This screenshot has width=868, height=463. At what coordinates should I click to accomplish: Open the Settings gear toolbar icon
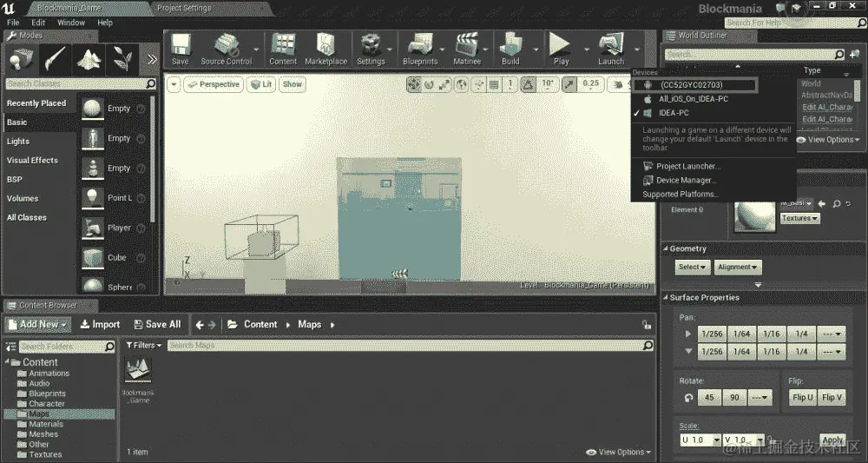(371, 50)
